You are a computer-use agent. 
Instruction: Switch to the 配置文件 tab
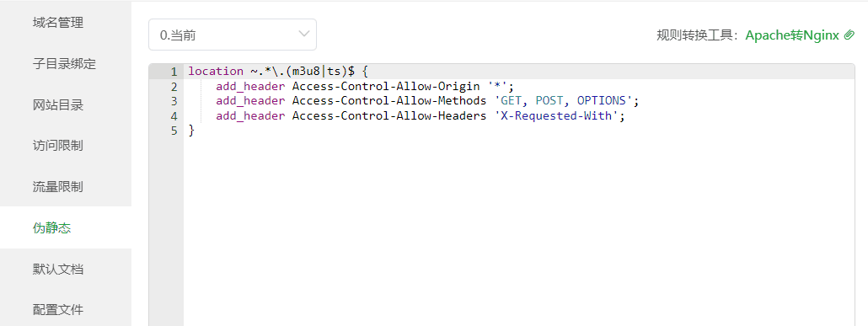tap(58, 309)
